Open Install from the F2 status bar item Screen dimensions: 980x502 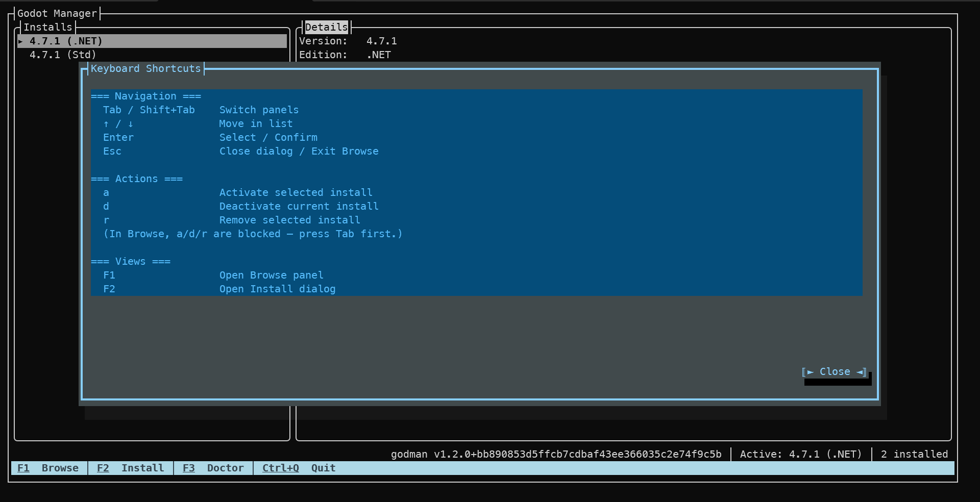[x=130, y=468]
